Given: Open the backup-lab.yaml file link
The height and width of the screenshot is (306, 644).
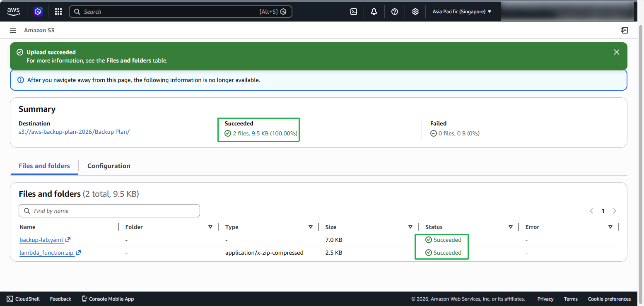Looking at the screenshot, I should coord(41,240).
